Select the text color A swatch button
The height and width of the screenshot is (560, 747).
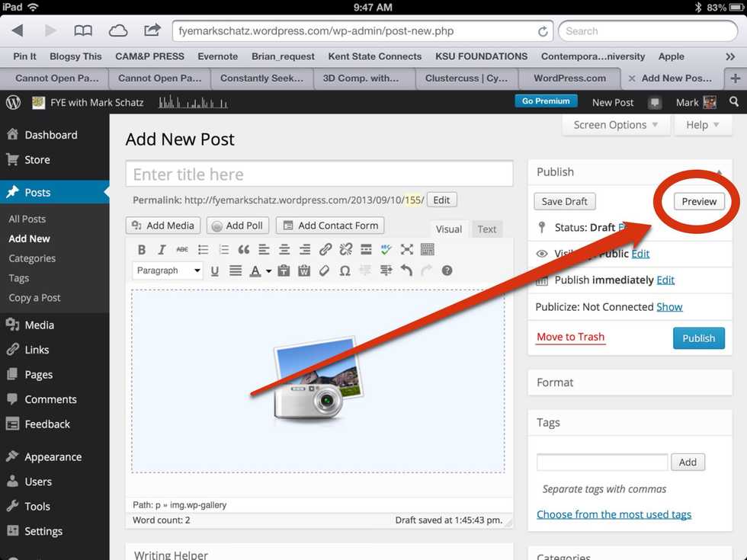(255, 271)
